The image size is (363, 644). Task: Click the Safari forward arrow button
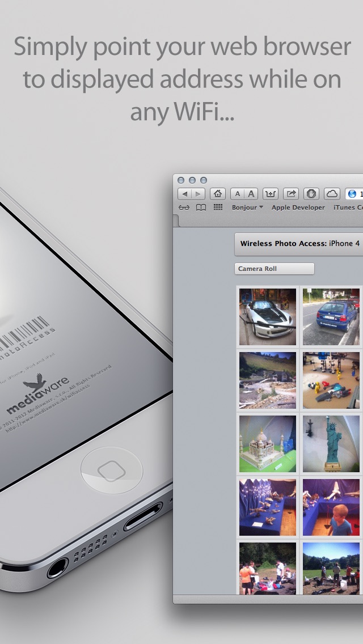(x=198, y=194)
